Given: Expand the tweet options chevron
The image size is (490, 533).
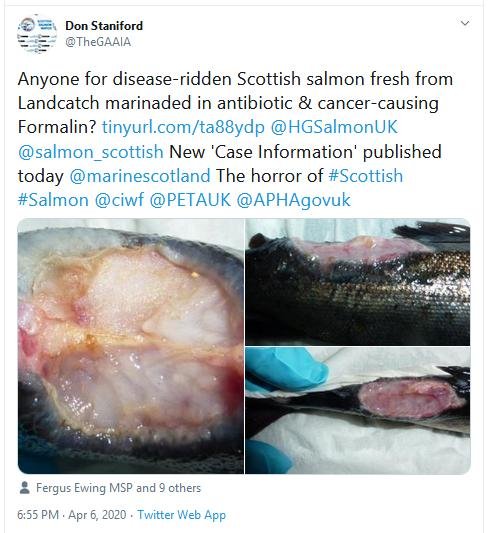Looking at the screenshot, I should (x=465, y=23).
